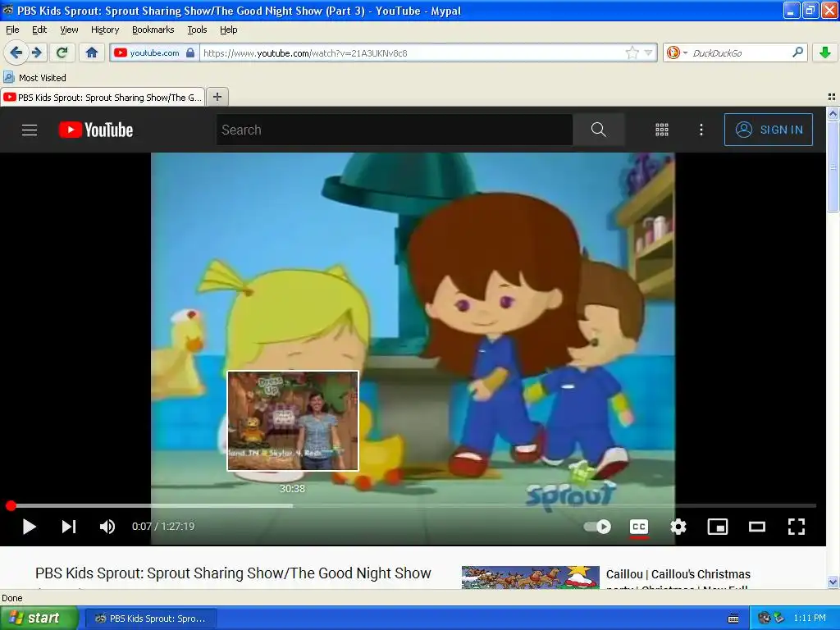The width and height of the screenshot is (840, 630).
Task: Open the Most Visited bookmarks folder
Action: point(35,78)
